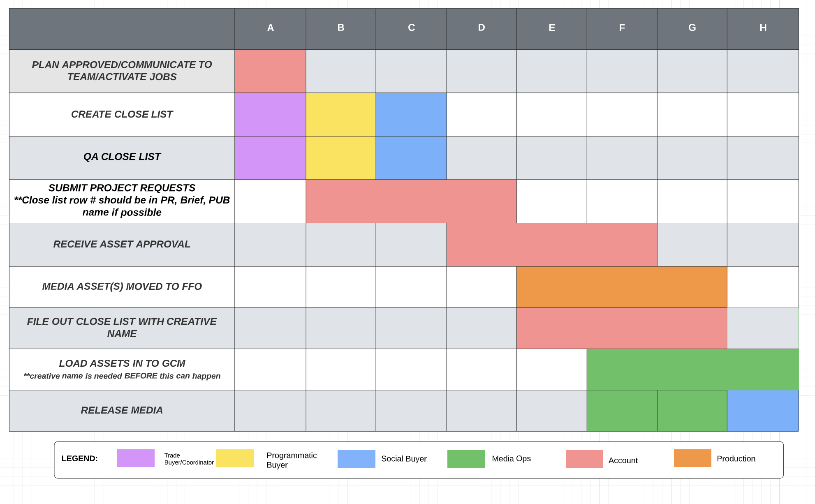The height and width of the screenshot is (504, 815).
Task: Click the pink Account legend swatch
Action: click(584, 459)
